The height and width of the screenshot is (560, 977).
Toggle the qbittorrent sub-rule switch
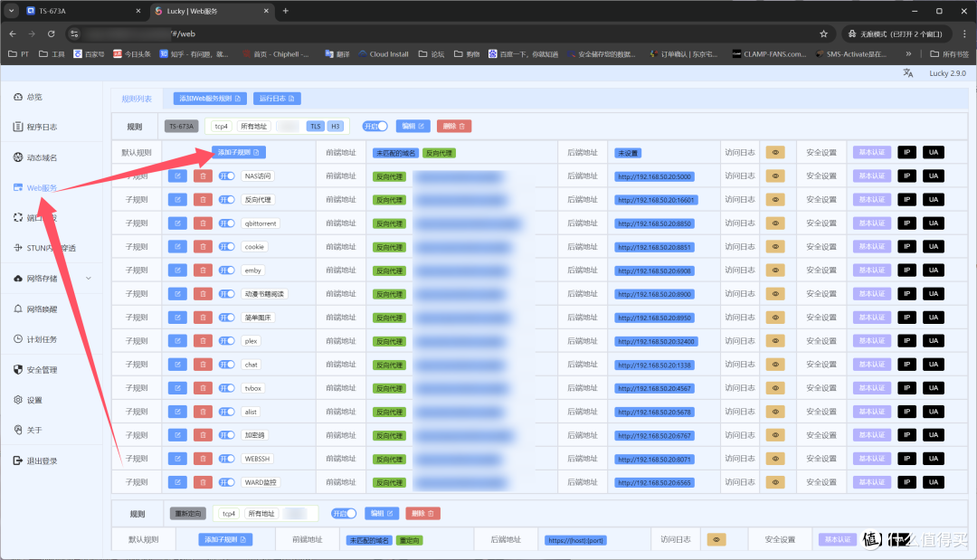click(227, 223)
